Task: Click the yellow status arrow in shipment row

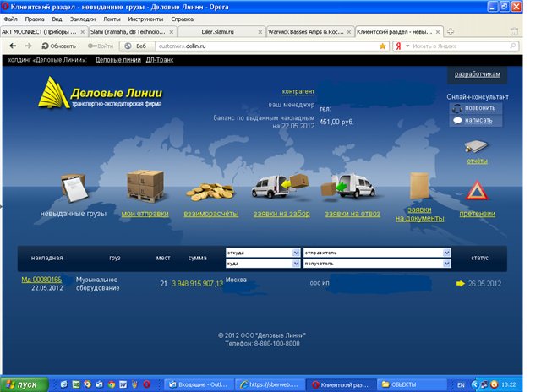Action: coord(460,283)
